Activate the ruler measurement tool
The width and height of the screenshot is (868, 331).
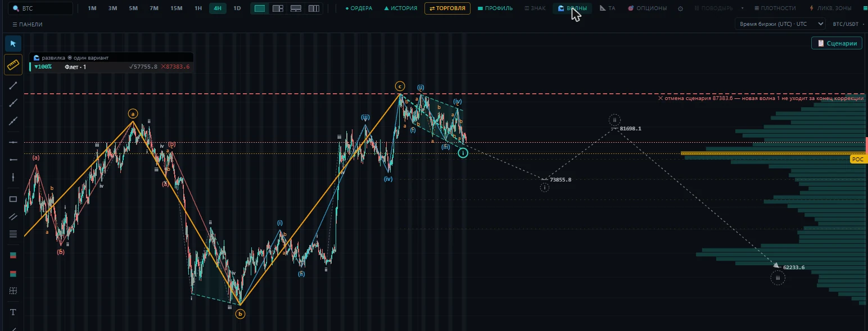(x=13, y=65)
